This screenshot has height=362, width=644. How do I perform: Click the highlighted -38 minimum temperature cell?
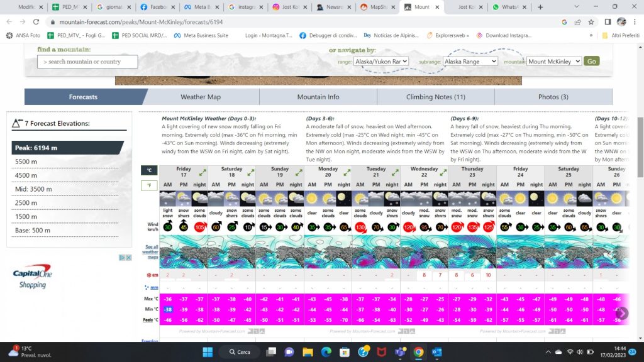tap(168, 309)
